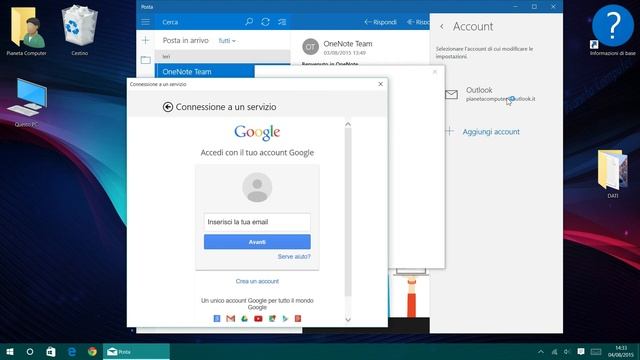This screenshot has width=640, height=360.
Task: Click the Google+ icon in footer
Action: [298, 318]
